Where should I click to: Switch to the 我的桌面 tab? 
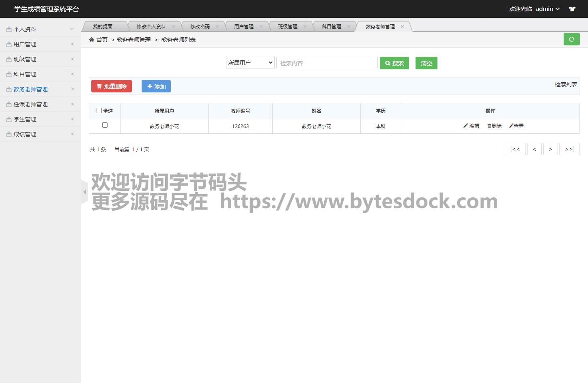click(103, 27)
